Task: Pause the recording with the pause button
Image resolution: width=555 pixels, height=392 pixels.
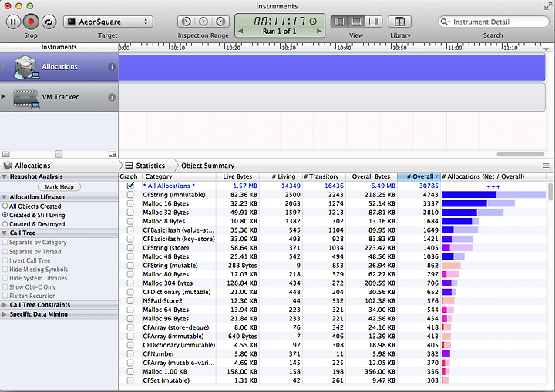Action: tap(13, 22)
